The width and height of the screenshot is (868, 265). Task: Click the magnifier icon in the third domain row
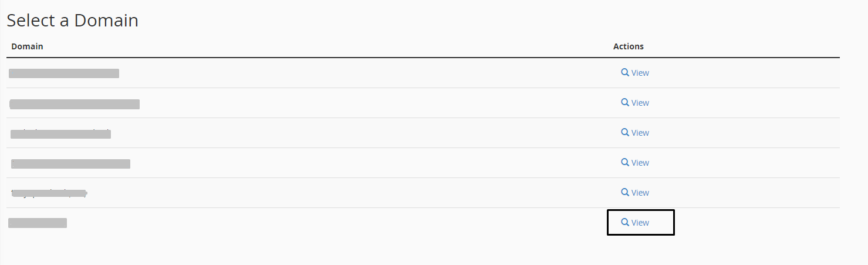625,132
